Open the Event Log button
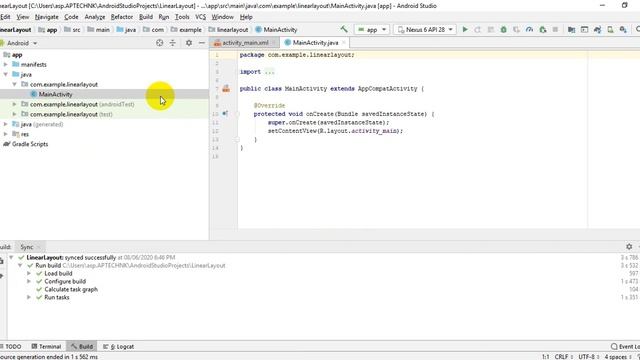Screen dimensions: 640x360 point(625,346)
